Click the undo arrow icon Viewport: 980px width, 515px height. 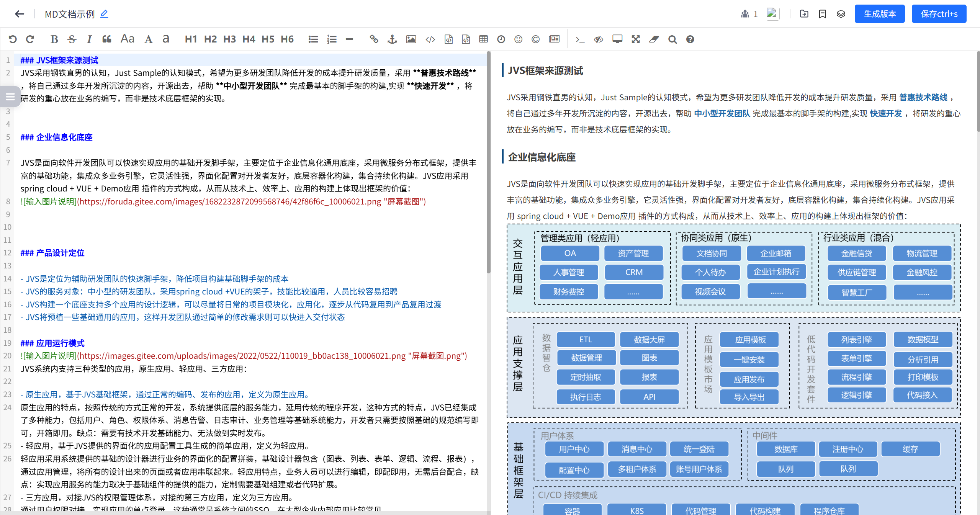tap(13, 39)
